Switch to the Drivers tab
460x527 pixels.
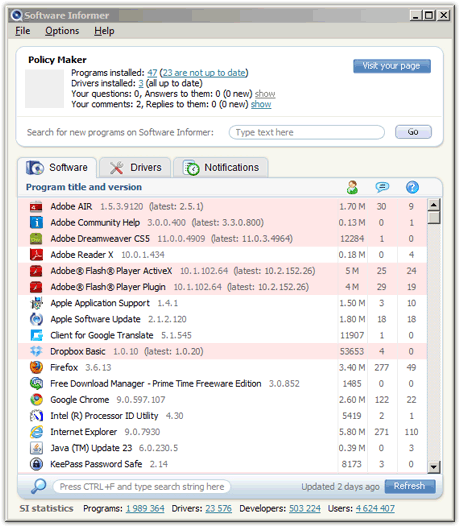click(135, 167)
